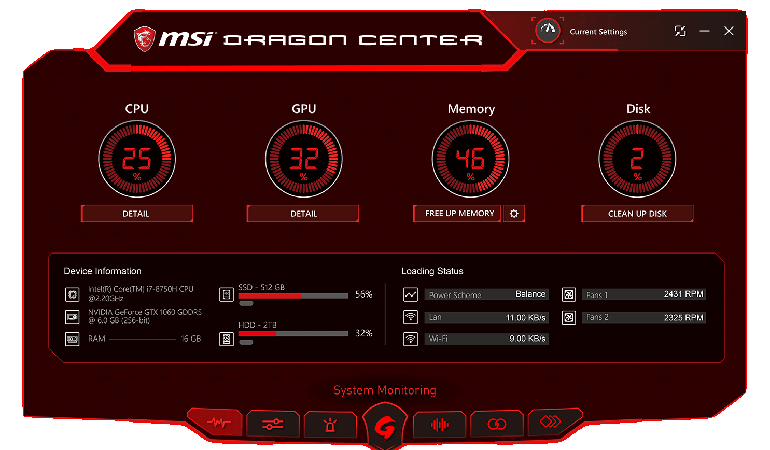Viewport: 770px width, 450px height.
Task: Click the Lan network icon
Action: [410, 317]
